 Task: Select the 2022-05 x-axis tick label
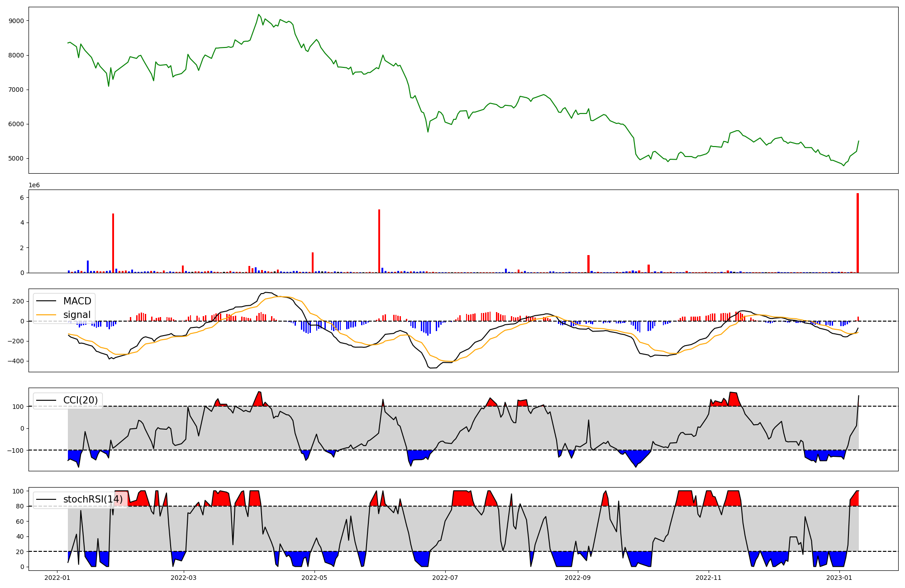coord(314,578)
